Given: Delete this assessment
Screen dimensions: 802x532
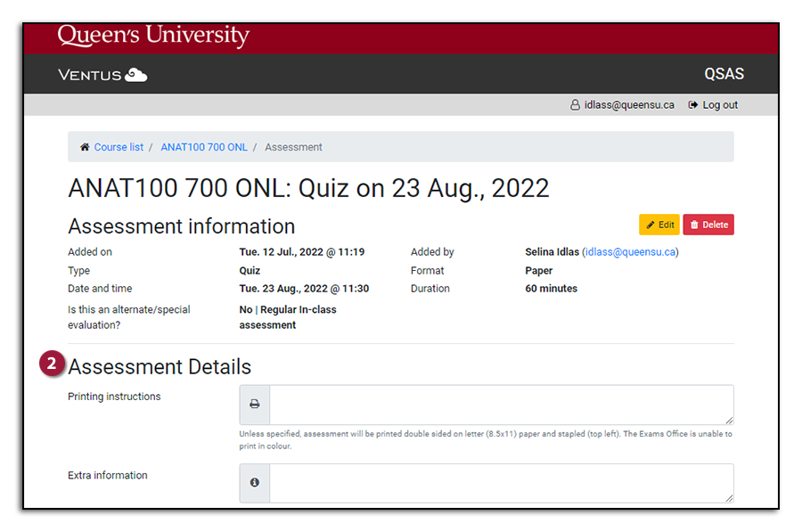Looking at the screenshot, I should point(708,225).
